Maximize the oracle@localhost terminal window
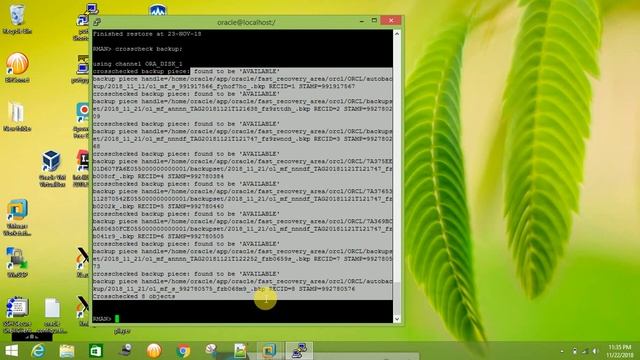640x360 pixels. tap(374, 20)
